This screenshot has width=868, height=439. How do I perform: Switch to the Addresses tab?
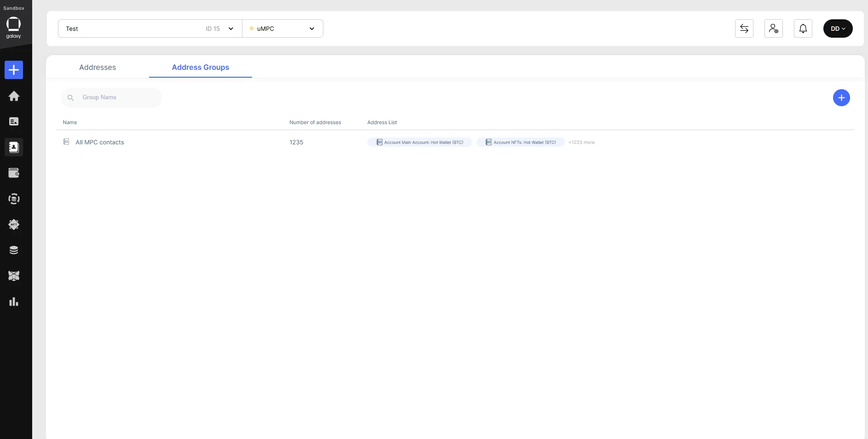coord(98,67)
